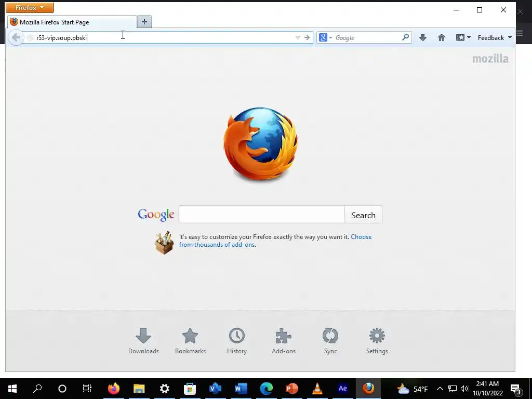The image size is (532, 399).
Task: Show hidden system tray icons
Action: click(x=440, y=389)
